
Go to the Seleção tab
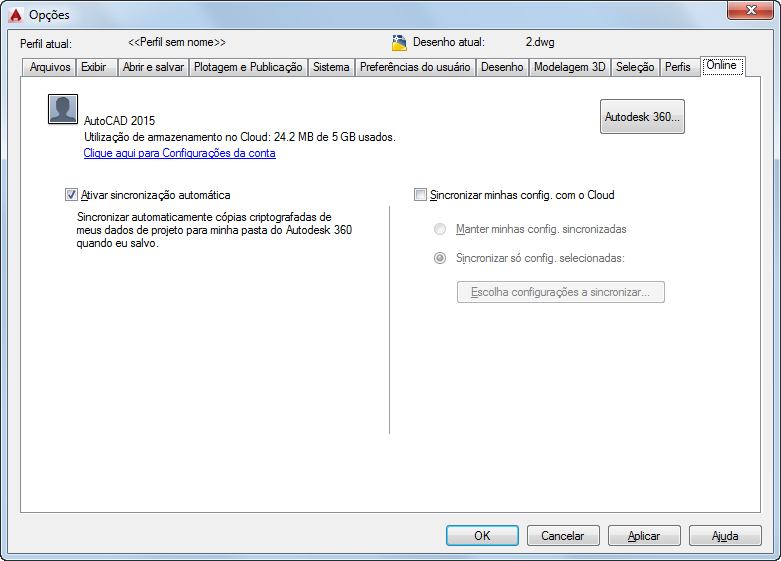pyautogui.click(x=635, y=67)
